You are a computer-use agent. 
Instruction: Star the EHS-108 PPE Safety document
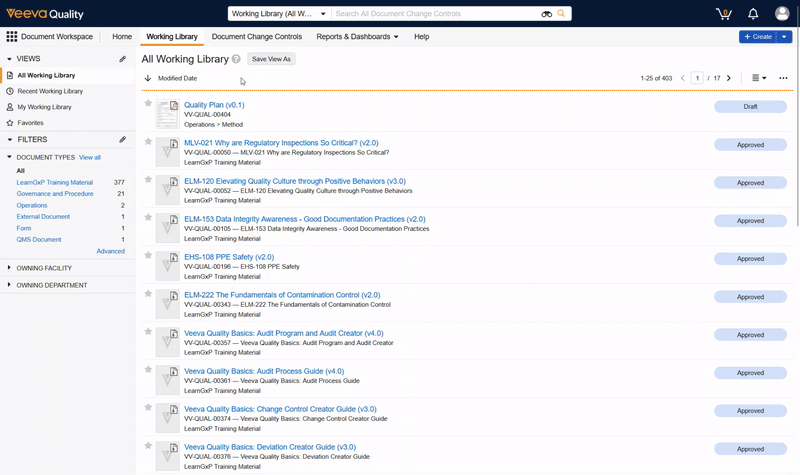(x=148, y=255)
